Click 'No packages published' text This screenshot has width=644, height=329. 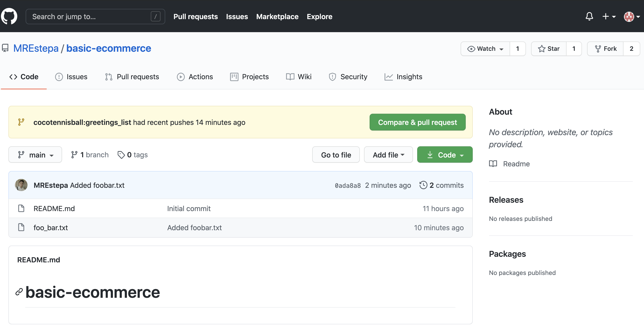coord(522,273)
